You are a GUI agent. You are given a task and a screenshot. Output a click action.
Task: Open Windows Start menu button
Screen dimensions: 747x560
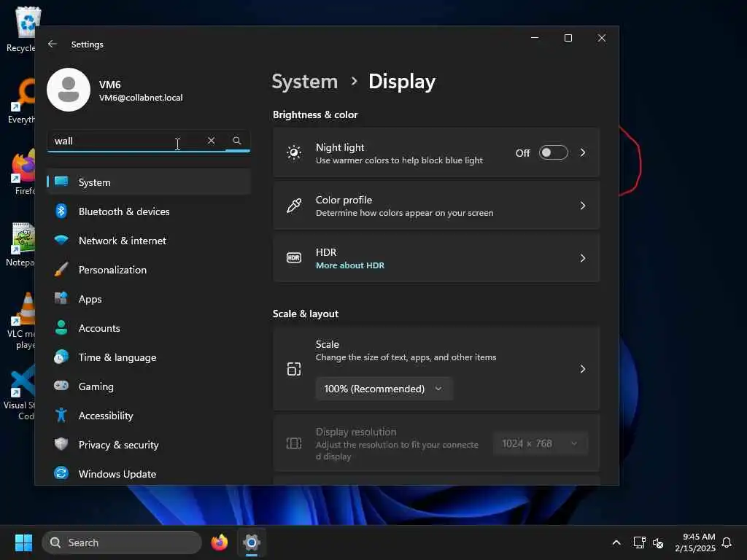(23, 542)
